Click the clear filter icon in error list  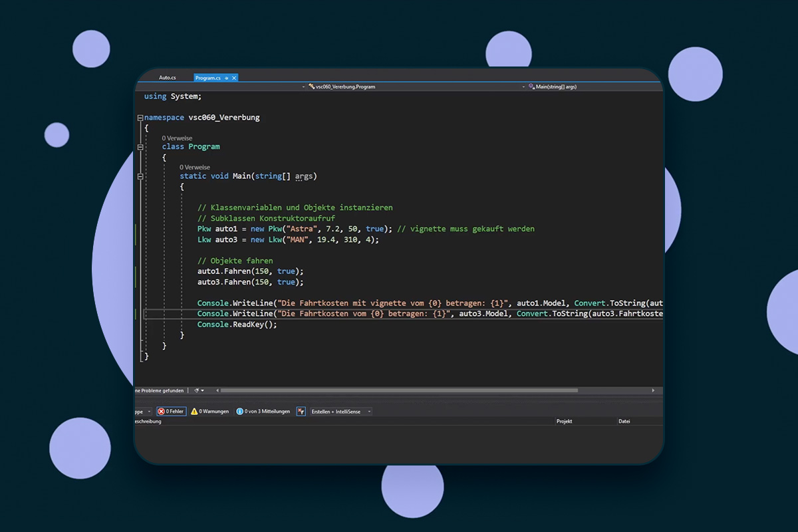tap(301, 412)
